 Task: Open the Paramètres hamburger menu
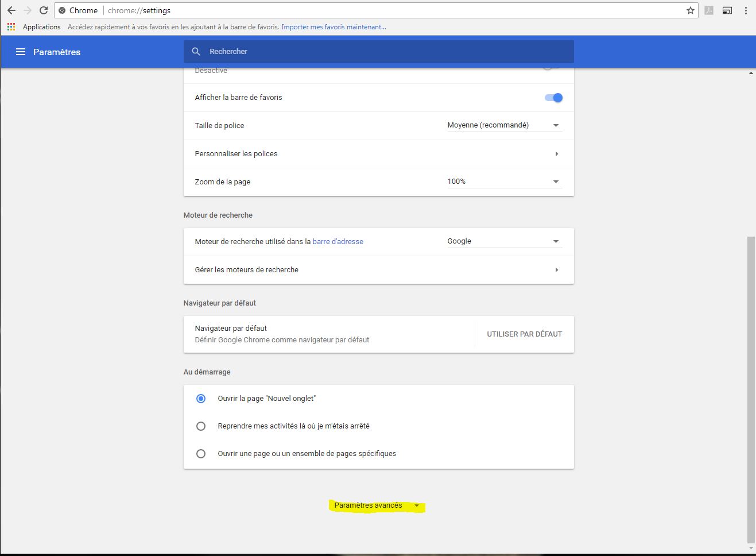click(x=21, y=52)
